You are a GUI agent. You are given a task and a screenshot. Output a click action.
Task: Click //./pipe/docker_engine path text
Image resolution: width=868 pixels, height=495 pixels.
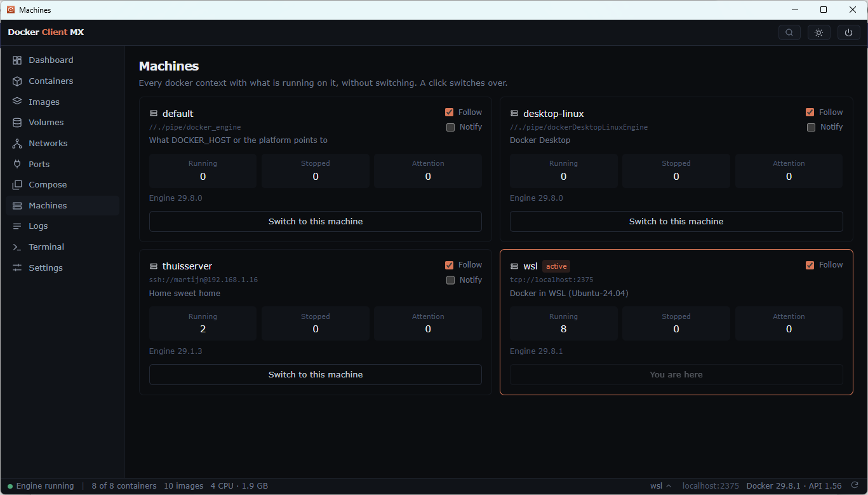tap(195, 128)
